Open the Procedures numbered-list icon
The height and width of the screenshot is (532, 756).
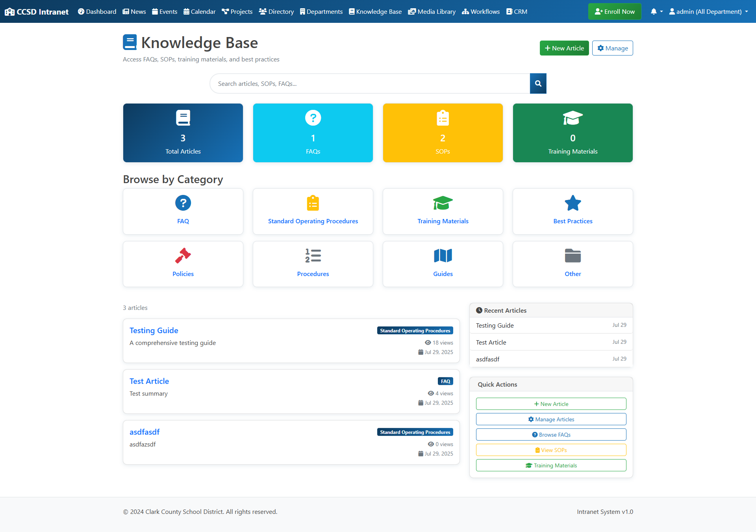tap(313, 256)
